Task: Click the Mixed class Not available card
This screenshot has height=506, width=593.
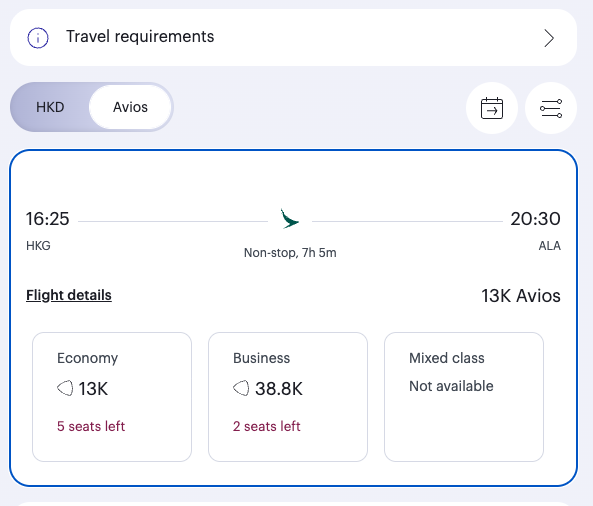Action: pyautogui.click(x=464, y=397)
